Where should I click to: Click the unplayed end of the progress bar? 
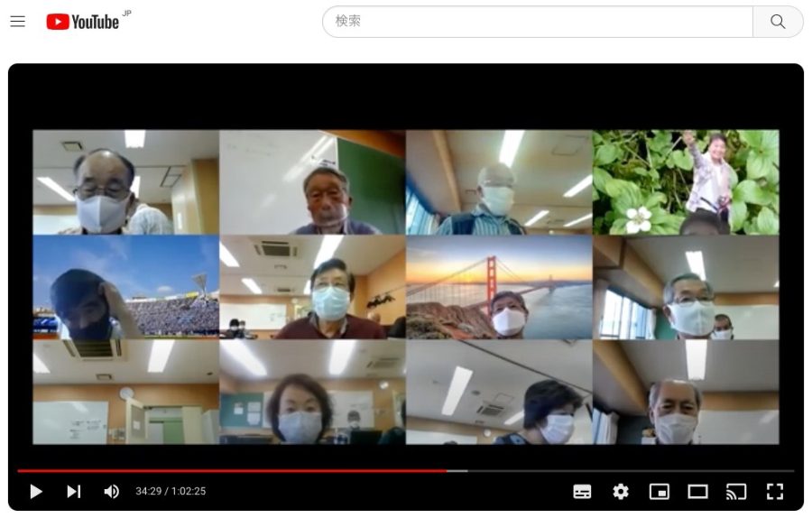(632, 470)
